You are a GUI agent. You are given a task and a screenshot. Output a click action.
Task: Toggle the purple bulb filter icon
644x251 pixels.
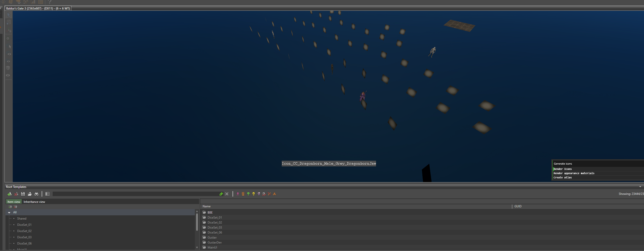pyautogui.click(x=259, y=194)
